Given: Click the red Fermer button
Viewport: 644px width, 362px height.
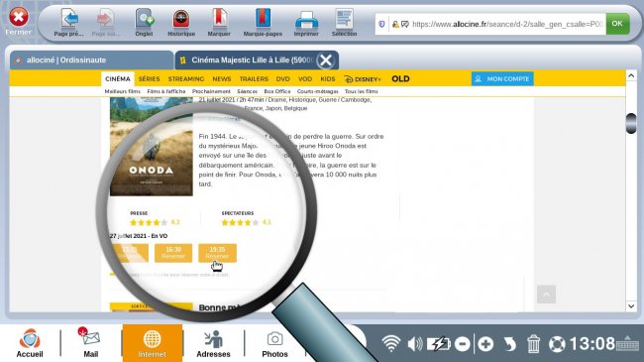Looking at the screenshot, I should [x=19, y=17].
